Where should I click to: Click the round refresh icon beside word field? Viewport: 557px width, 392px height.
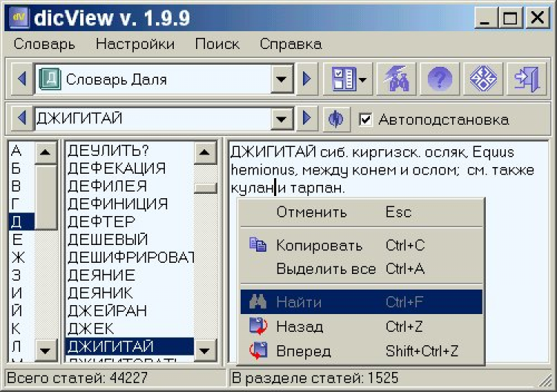336,119
